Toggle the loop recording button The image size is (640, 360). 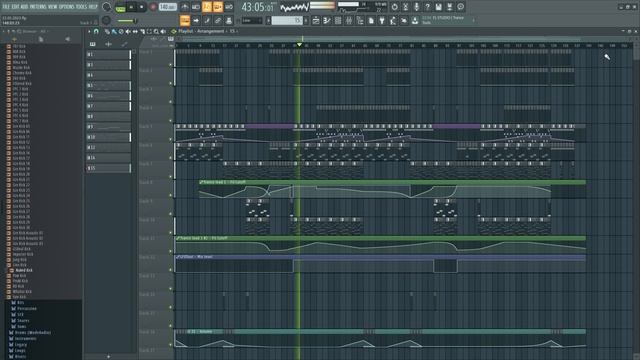click(x=229, y=7)
